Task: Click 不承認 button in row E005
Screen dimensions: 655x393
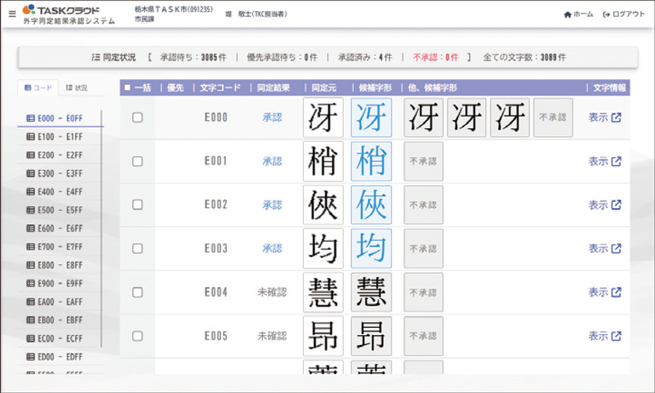Action: tap(424, 336)
